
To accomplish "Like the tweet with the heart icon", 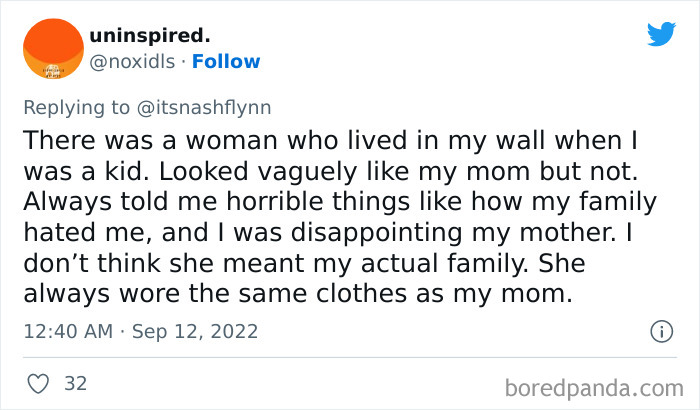I will 40,383.
